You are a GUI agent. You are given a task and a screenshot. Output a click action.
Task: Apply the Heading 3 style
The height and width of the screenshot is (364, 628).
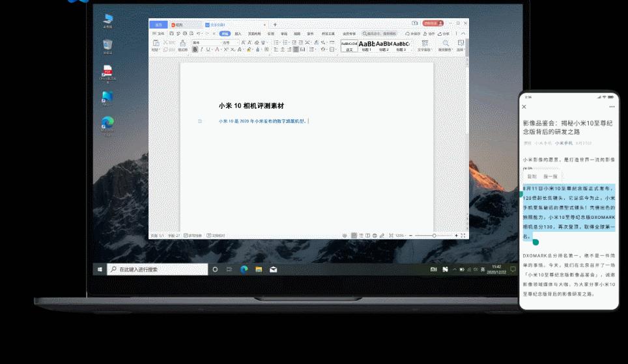point(401,46)
